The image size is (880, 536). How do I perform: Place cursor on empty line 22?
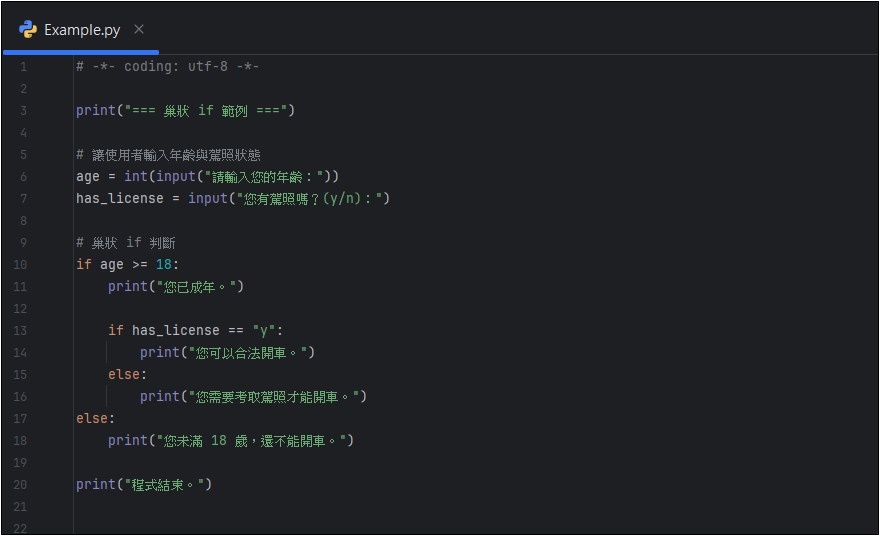pyautogui.click(x=300, y=529)
